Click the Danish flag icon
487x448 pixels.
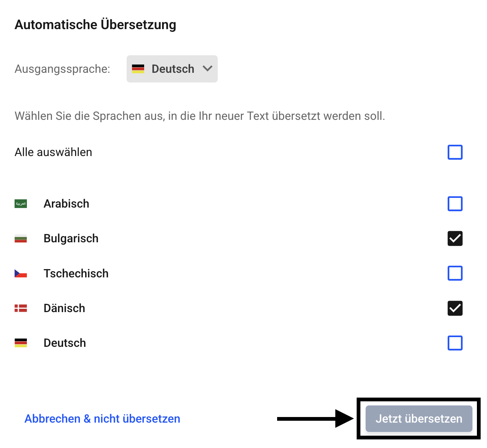pyautogui.click(x=21, y=308)
